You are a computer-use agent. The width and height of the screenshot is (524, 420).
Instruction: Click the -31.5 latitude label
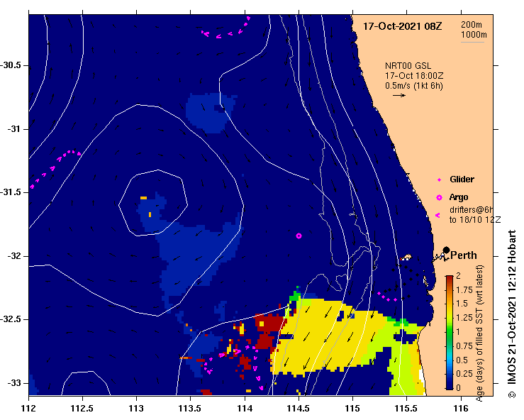tap(11, 192)
